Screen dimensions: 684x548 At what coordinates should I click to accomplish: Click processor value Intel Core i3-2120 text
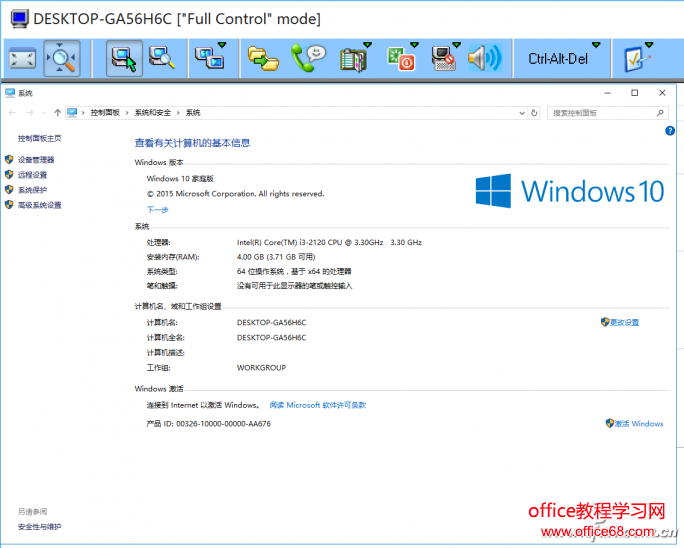click(329, 242)
